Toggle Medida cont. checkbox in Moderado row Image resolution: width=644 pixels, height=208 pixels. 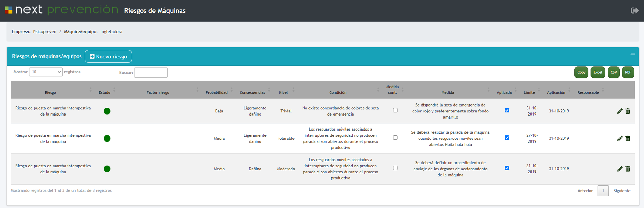point(395,168)
